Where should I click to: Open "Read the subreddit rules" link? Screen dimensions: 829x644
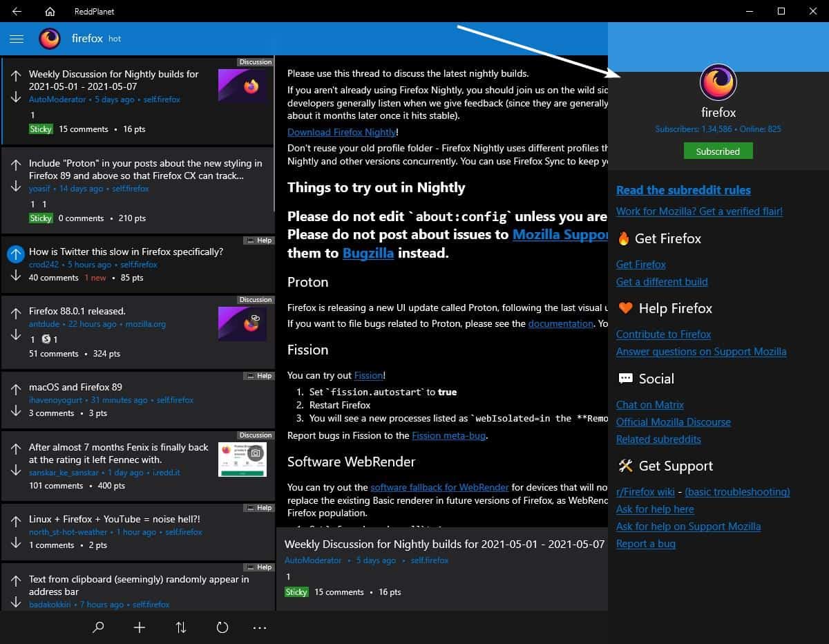click(x=683, y=190)
